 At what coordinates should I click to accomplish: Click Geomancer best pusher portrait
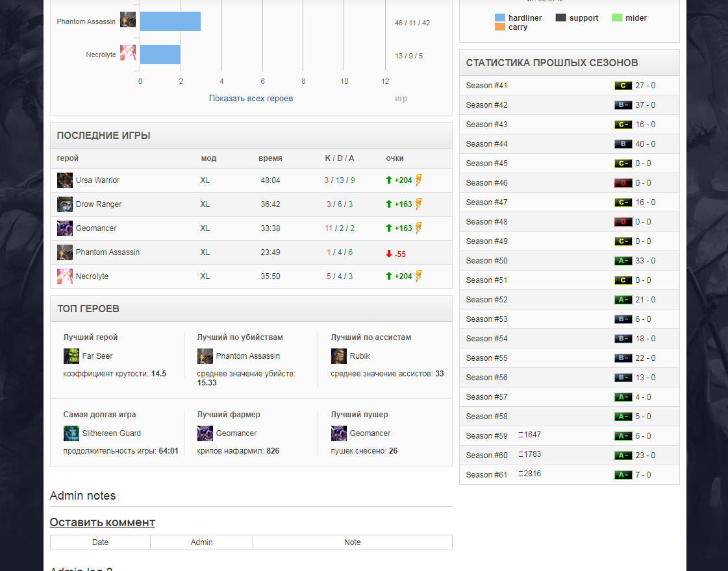pyautogui.click(x=338, y=433)
